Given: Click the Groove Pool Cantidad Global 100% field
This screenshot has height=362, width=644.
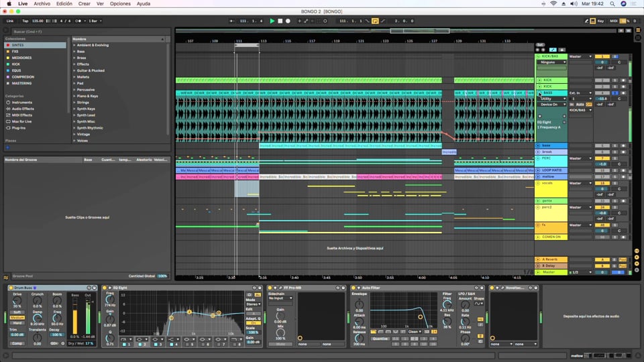Looking at the screenshot, I should pyautogui.click(x=162, y=276).
